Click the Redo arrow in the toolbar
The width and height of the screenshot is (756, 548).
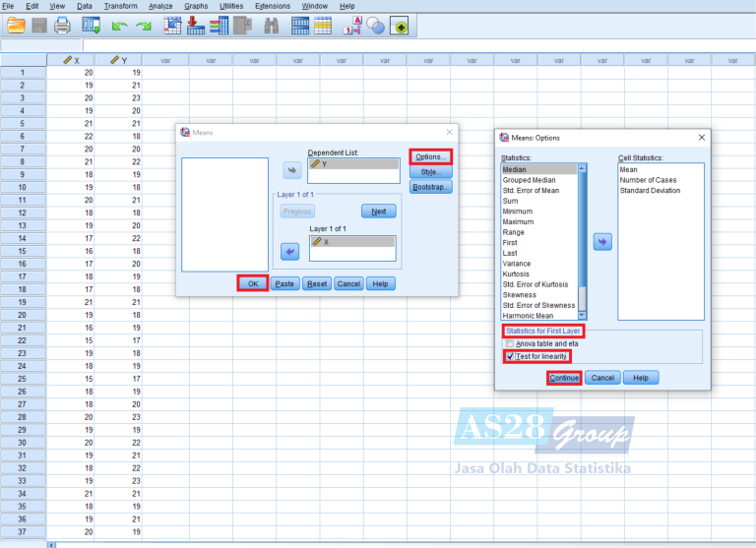coord(144,27)
